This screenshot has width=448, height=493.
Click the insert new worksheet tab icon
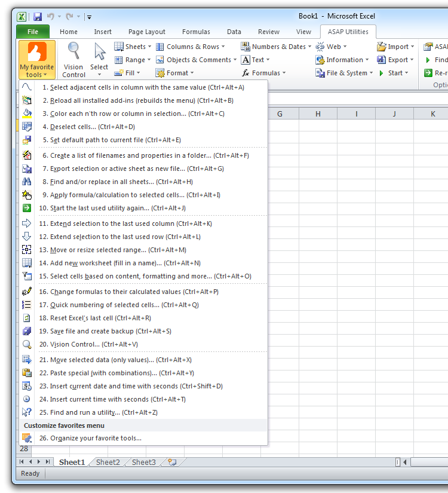click(x=172, y=462)
